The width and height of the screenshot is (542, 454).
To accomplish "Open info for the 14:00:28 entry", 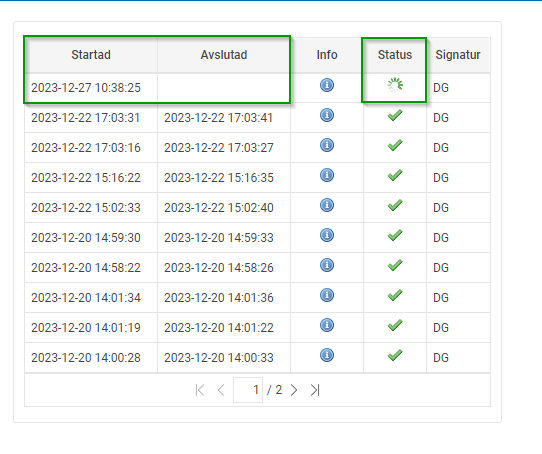I will 327,355.
